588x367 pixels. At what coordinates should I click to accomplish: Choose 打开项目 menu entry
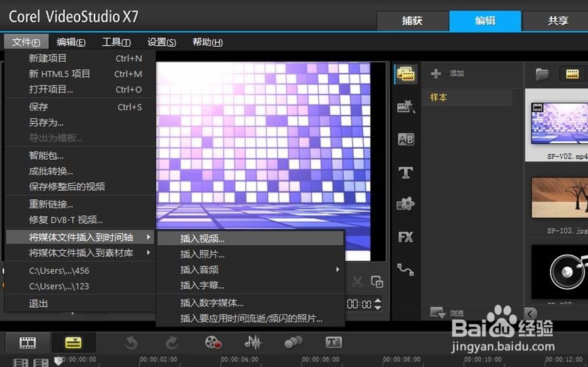click(x=80, y=89)
